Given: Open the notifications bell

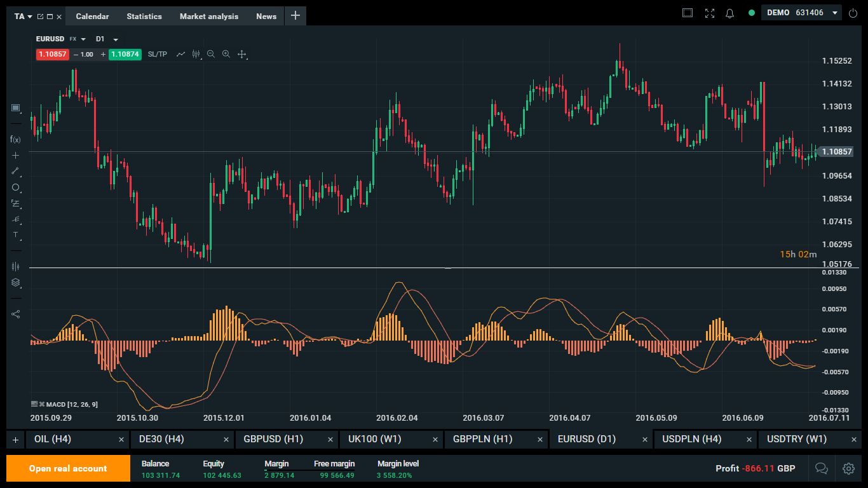Looking at the screenshot, I should [x=729, y=13].
